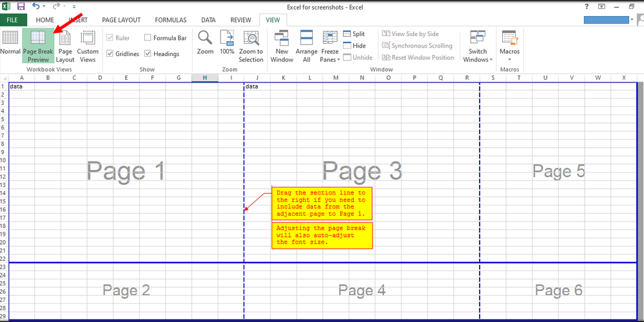Select Page Break Preview view
The height and width of the screenshot is (322, 644).
[38, 46]
